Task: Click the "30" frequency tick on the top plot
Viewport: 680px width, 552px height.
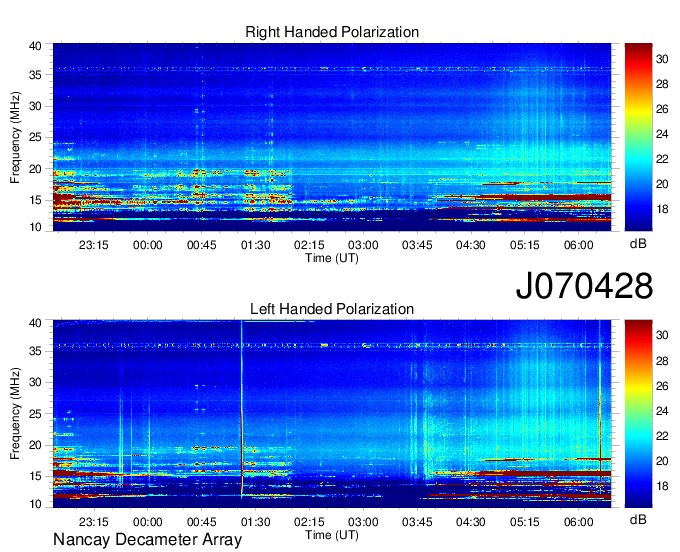Action: 35,106
